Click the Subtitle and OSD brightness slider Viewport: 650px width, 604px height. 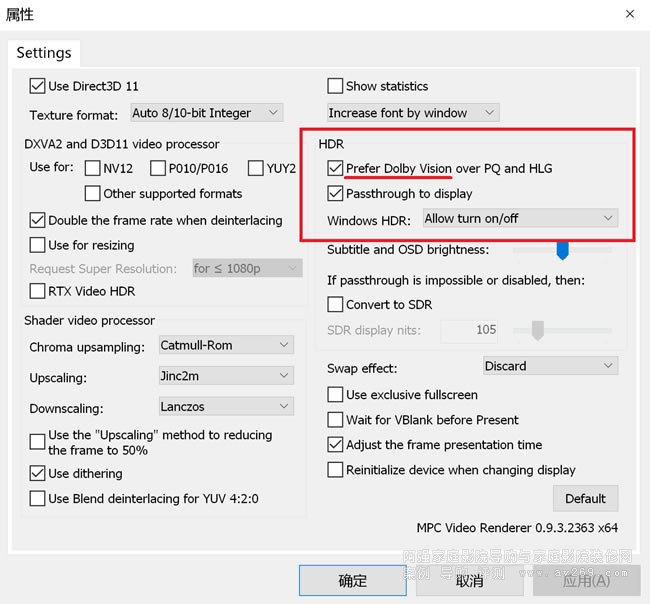562,249
